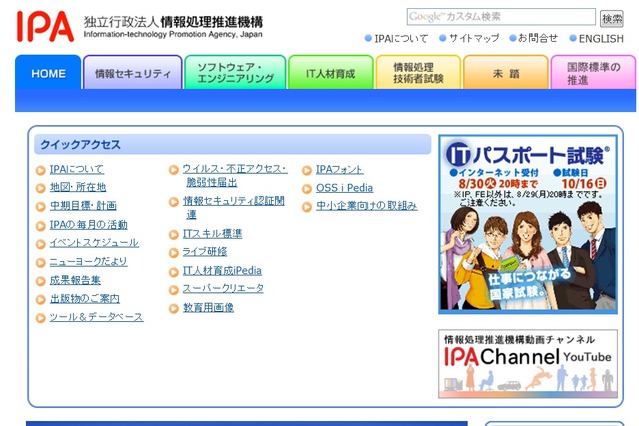Screen dimensions: 639x426
Task: Open the 情報処理技術者試験 tab
Action: click(419, 73)
